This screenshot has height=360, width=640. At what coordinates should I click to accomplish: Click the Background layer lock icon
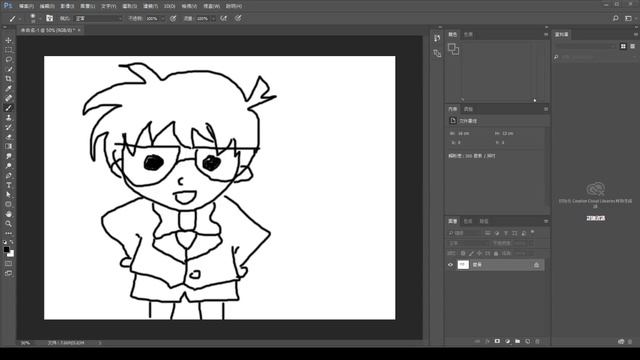pos(536,265)
